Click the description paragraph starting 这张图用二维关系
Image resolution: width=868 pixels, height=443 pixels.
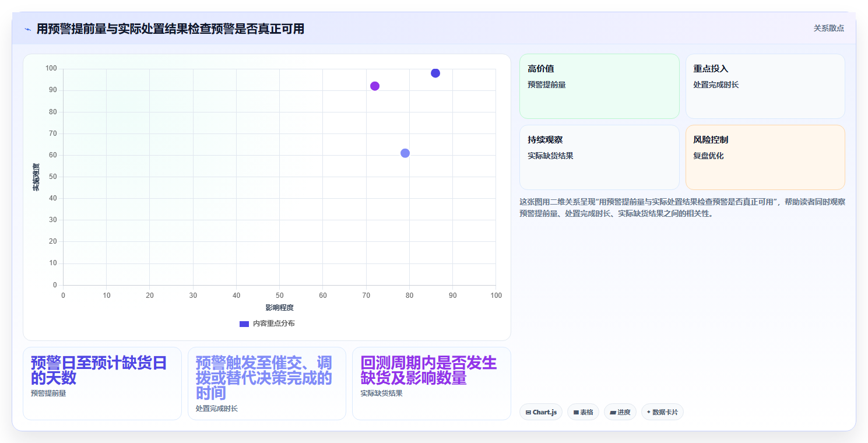pyautogui.click(x=683, y=208)
